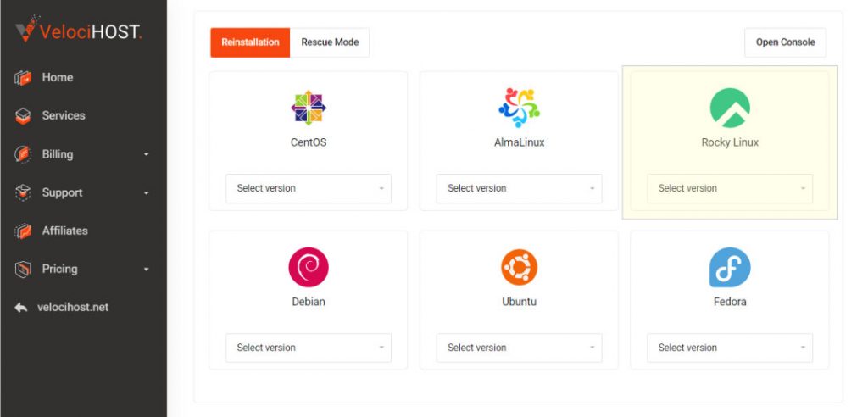Click the Affiliates sidebar icon
The width and height of the screenshot is (868, 417).
point(23,231)
